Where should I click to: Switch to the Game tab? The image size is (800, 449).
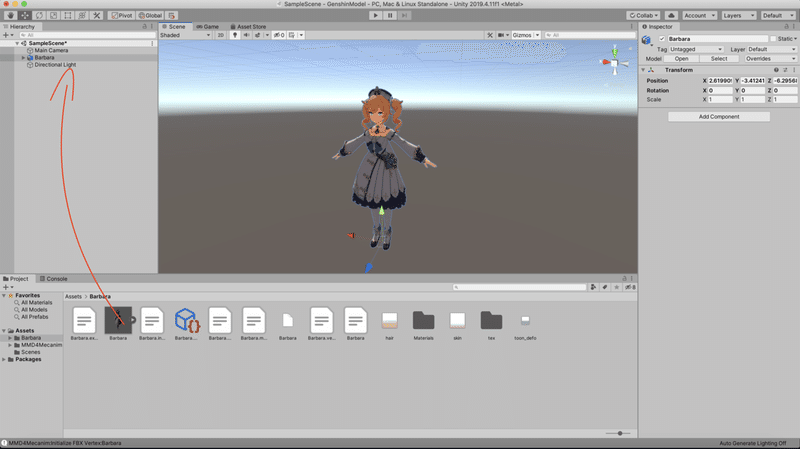[x=208, y=27]
